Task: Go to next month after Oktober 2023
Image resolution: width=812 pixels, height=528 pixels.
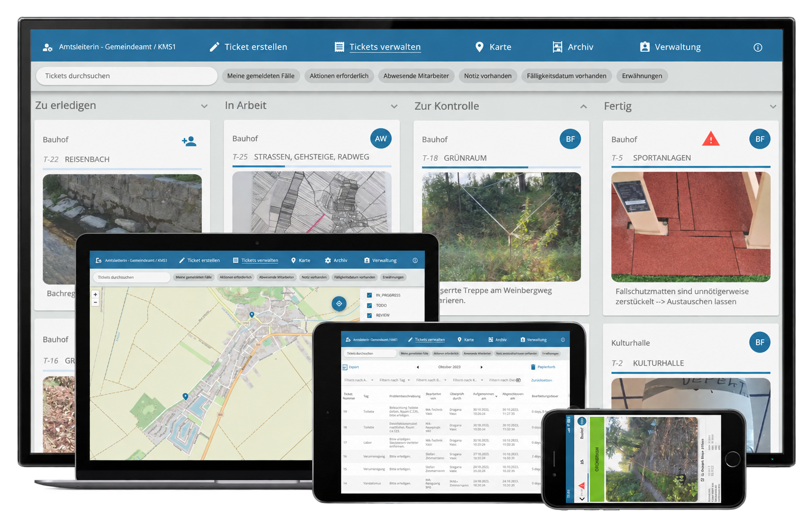Action: coord(481,367)
